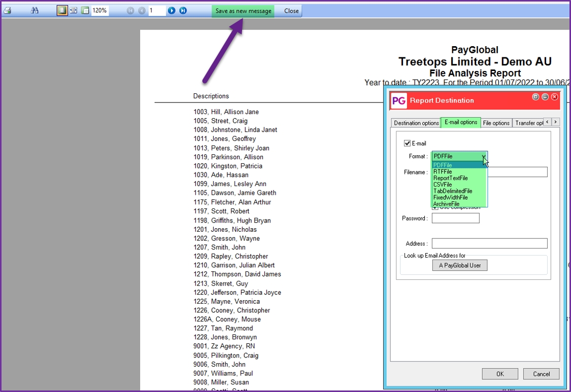Click the Descriptions column header
Image resolution: width=571 pixels, height=392 pixels.
[x=211, y=96]
